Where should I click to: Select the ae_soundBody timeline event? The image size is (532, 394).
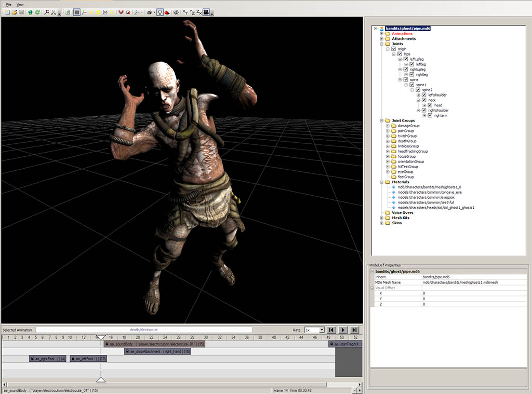[154, 344]
